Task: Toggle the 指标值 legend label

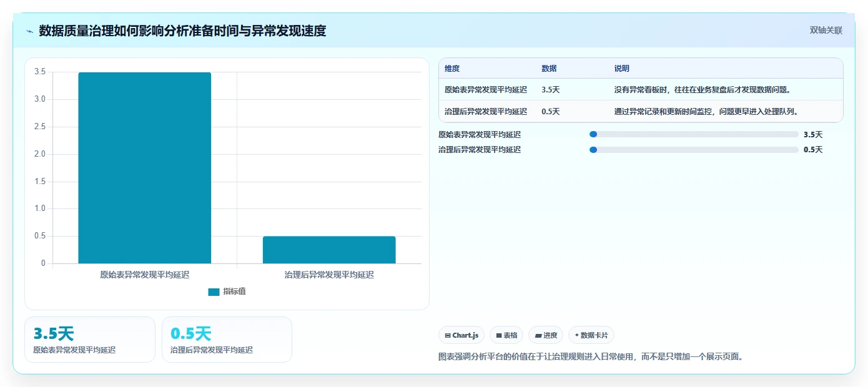Action: [x=234, y=291]
